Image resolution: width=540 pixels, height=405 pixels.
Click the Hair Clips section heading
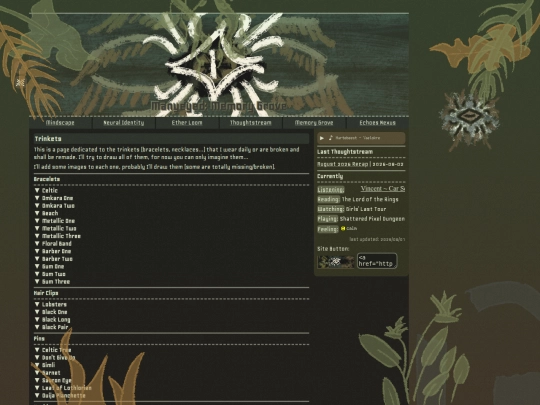[46, 293]
